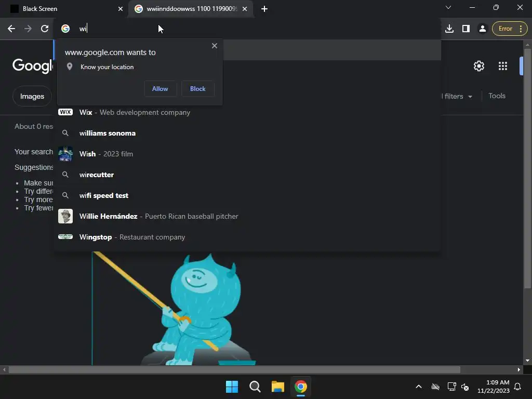Click the fishing monster illustration
Screen dimensions: 532x399
pyautogui.click(x=174, y=309)
